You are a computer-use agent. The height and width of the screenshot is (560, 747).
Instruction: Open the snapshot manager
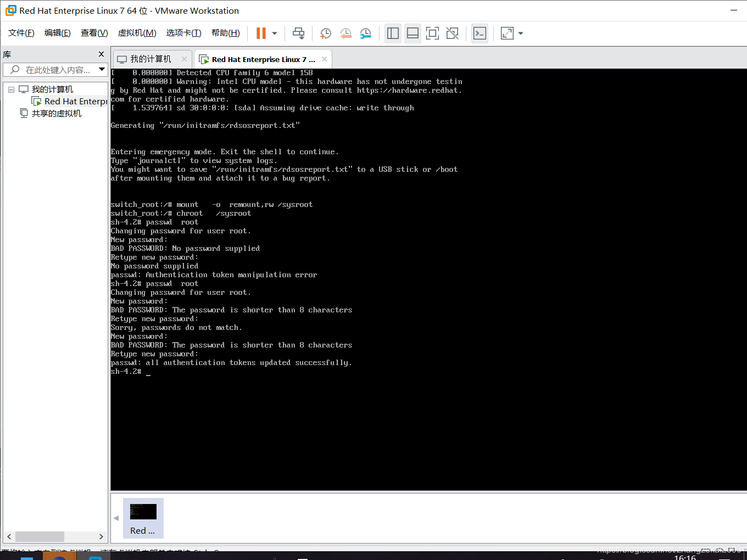[365, 33]
